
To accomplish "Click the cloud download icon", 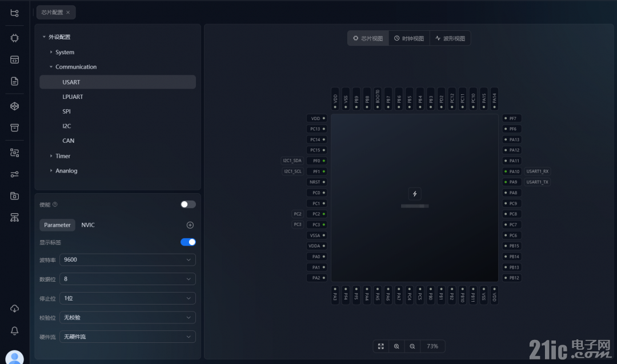I will point(14,309).
